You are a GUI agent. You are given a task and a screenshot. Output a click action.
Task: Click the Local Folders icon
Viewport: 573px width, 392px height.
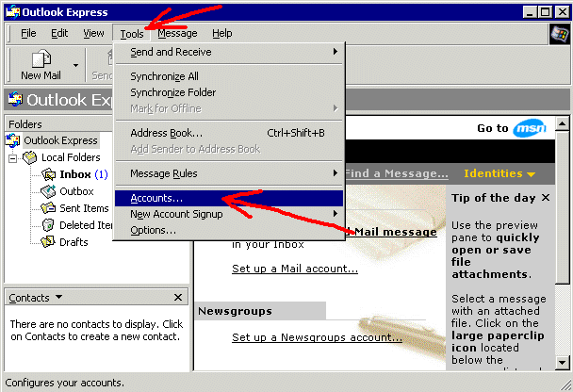click(x=30, y=157)
